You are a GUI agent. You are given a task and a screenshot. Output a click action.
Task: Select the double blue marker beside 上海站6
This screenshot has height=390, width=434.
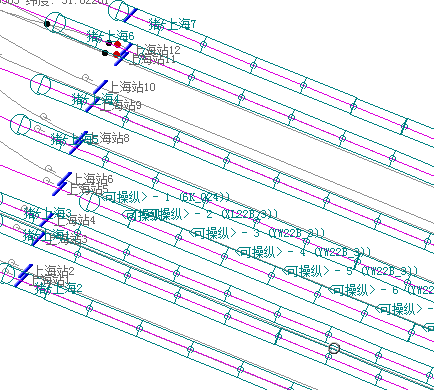62,184
